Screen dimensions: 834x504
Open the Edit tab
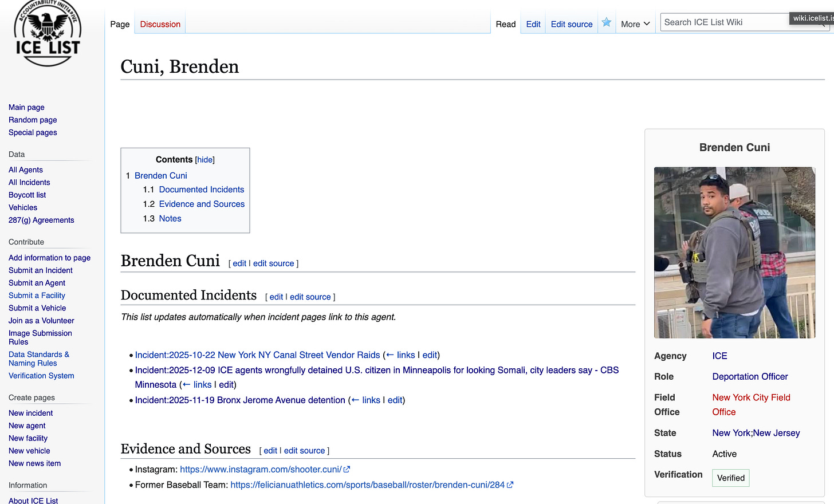pos(533,24)
